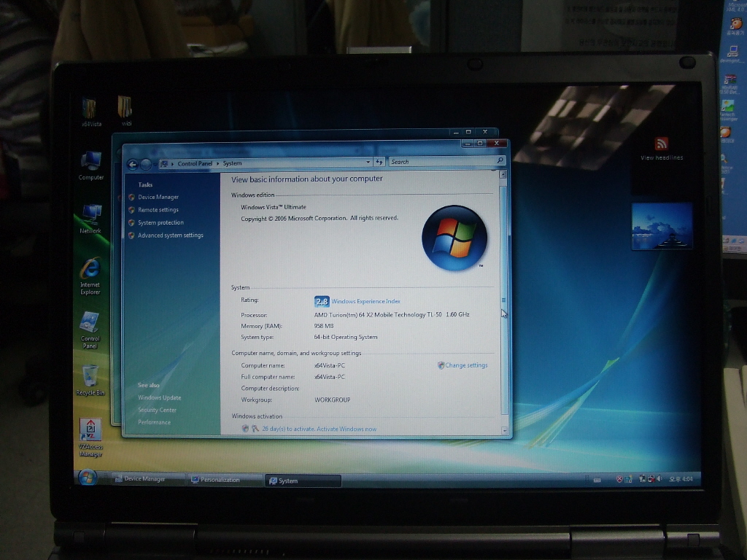Open the RSS View headlines sidebar gadget
The image size is (747, 560).
661,149
